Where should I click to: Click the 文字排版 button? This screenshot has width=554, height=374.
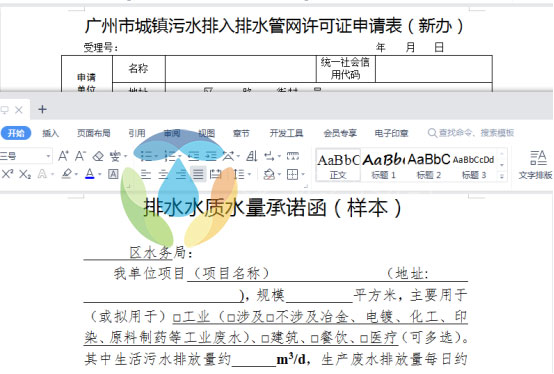pos(535,165)
